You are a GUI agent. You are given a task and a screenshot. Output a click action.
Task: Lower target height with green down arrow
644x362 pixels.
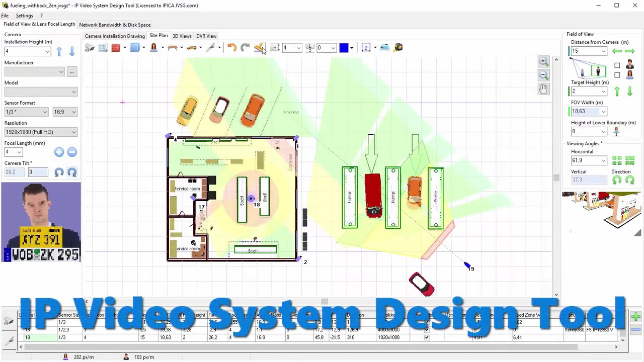[630, 92]
